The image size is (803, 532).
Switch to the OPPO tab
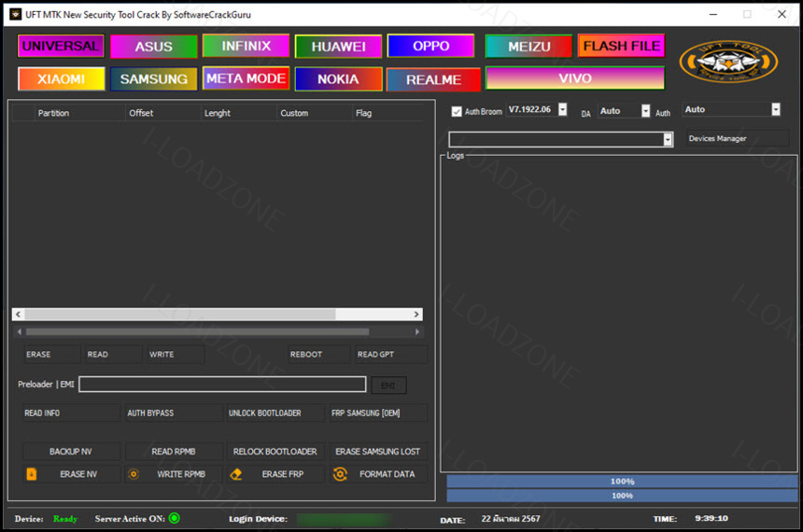click(x=430, y=46)
